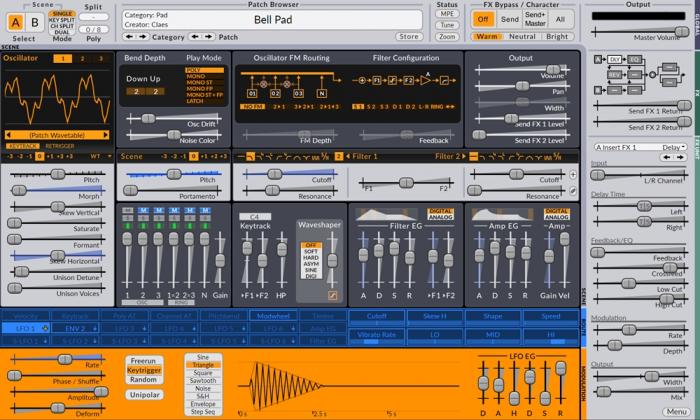Viewport: 700px width, 420px height.
Task: Click the waveshaper curve icon below Waveshaper
Action: (333, 295)
